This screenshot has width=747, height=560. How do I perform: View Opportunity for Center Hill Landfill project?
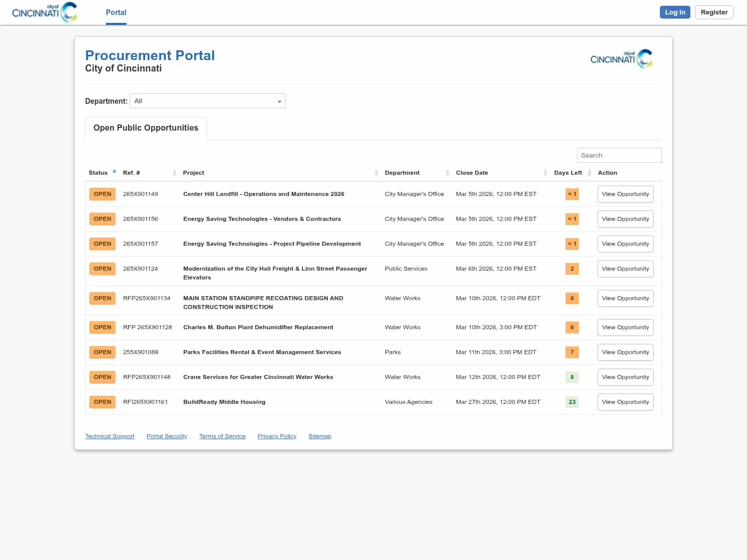(625, 194)
